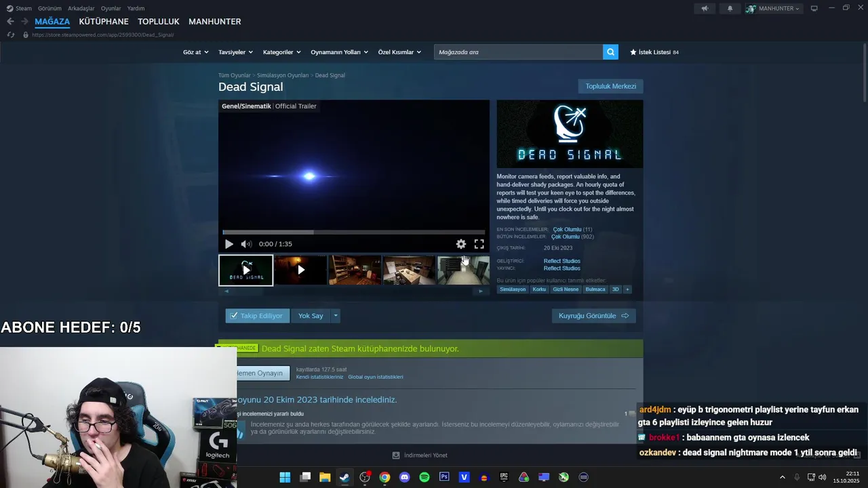Mute the trailer volume
The image size is (868, 488).
[x=246, y=244]
